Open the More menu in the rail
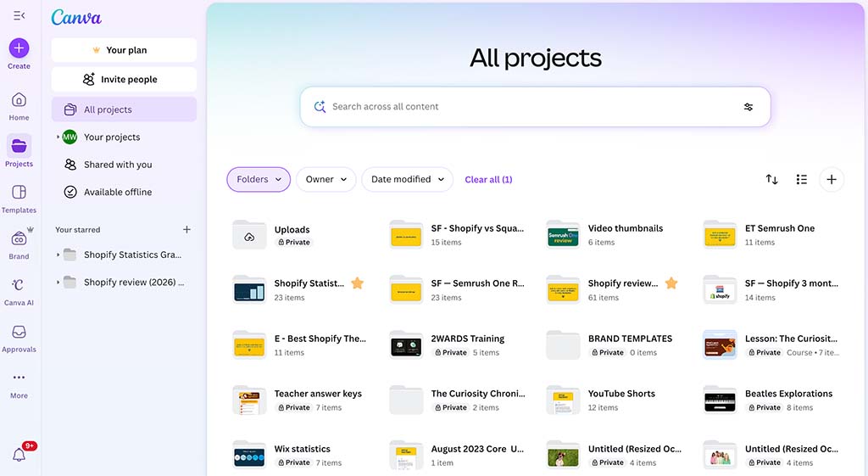This screenshot has width=868, height=476. coord(19,384)
